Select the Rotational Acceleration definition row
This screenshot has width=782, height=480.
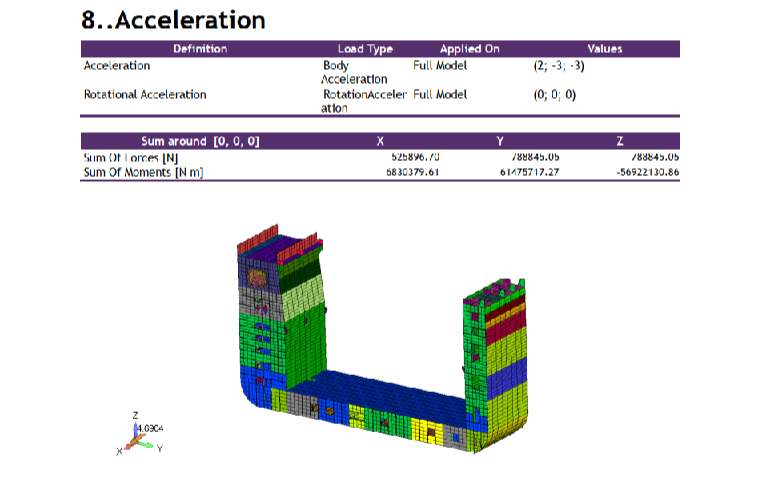146,95
